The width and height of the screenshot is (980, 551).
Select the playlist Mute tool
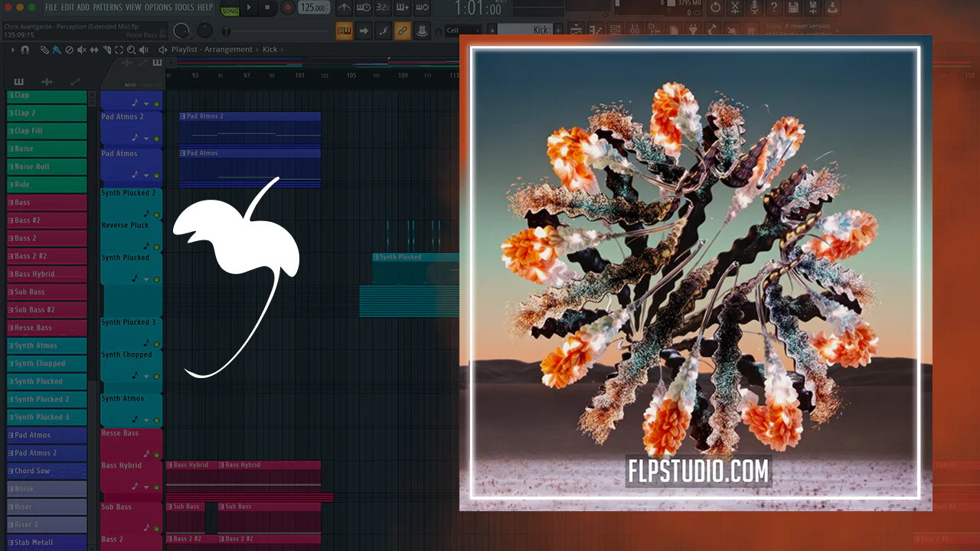pyautogui.click(x=81, y=50)
